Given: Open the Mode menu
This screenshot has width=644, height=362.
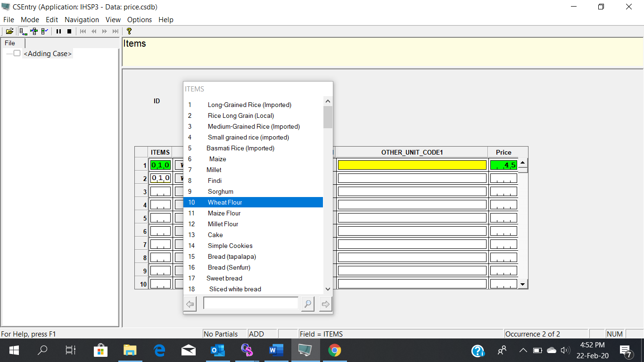Looking at the screenshot, I should [30, 19].
